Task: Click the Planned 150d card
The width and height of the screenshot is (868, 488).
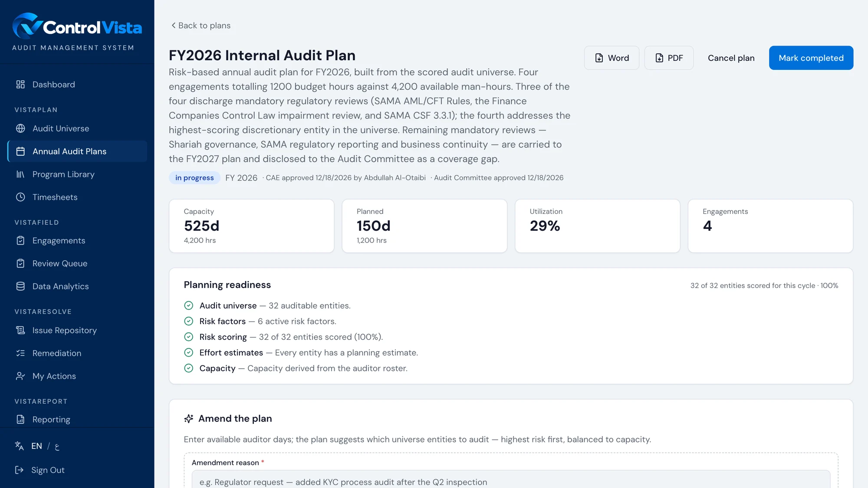Action: [x=424, y=226]
